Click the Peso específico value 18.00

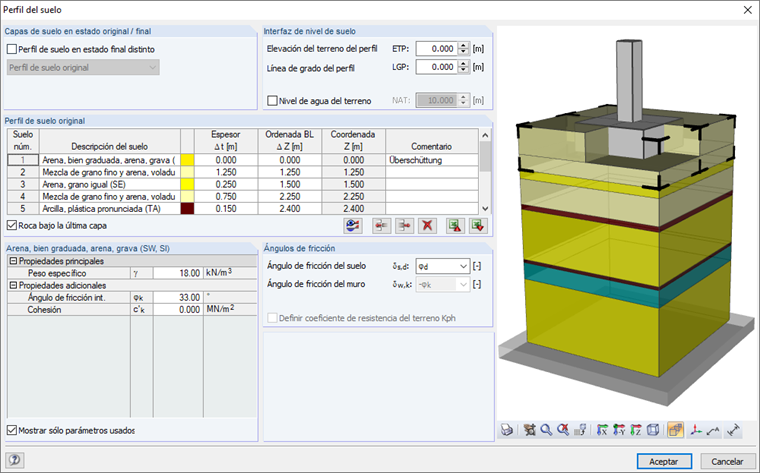[177, 273]
